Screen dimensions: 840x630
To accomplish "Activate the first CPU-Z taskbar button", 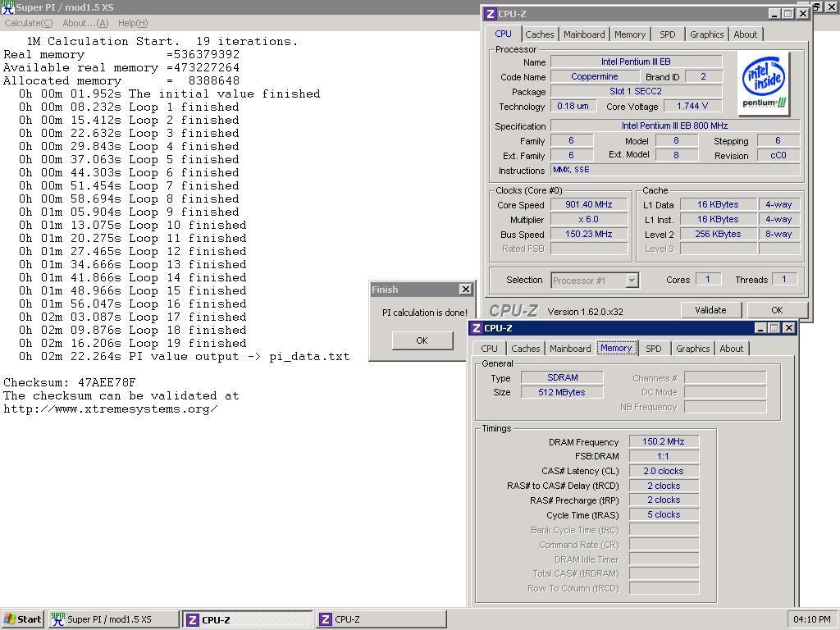I will coord(248,619).
